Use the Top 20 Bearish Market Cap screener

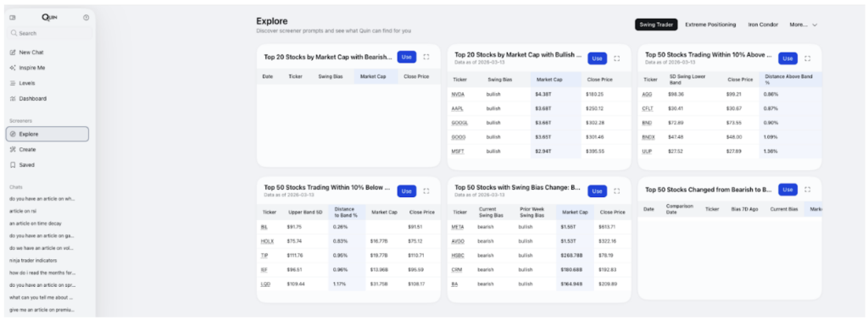pyautogui.click(x=407, y=57)
